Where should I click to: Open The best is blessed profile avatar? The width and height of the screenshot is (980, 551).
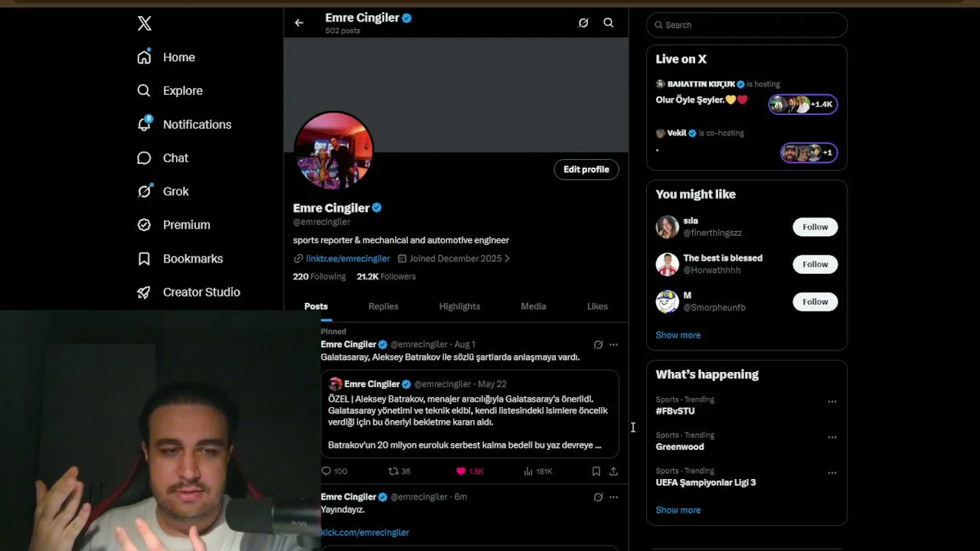pyautogui.click(x=668, y=264)
